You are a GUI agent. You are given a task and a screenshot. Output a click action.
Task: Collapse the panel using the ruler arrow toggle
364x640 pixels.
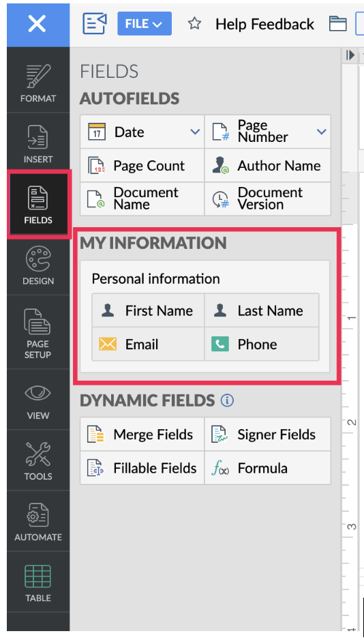(350, 55)
